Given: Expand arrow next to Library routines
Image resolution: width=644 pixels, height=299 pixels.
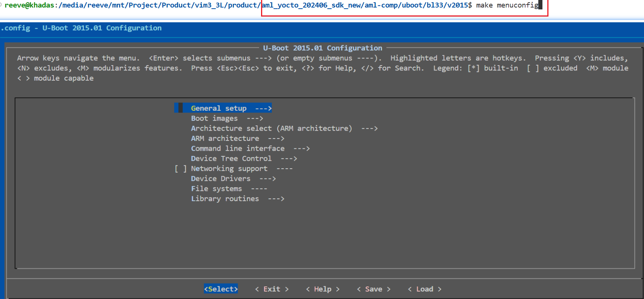Looking at the screenshot, I should (276, 199).
